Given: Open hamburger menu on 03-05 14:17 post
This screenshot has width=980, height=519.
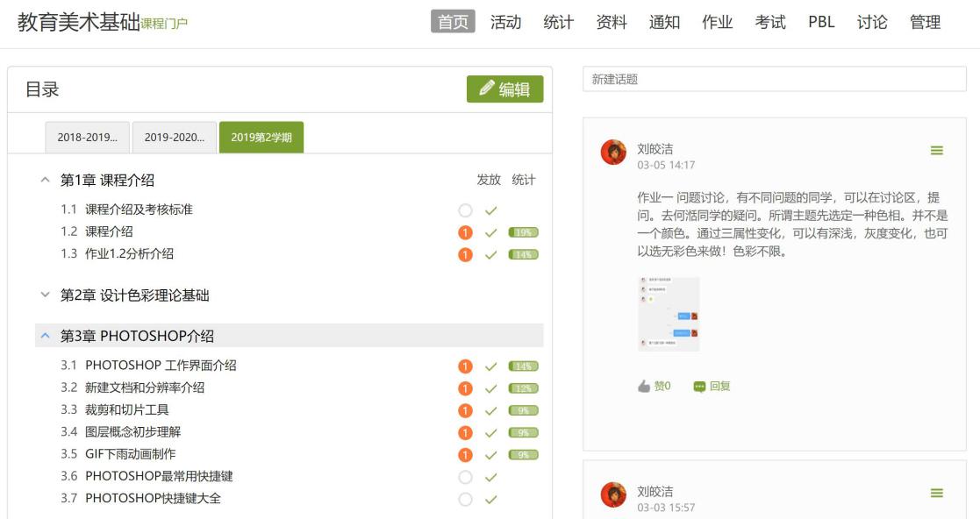Looking at the screenshot, I should coord(936,151).
